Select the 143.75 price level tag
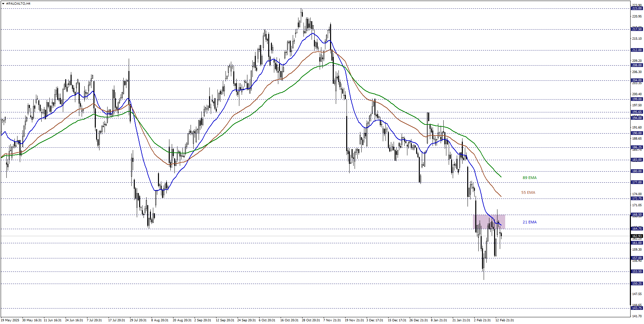 637,308
